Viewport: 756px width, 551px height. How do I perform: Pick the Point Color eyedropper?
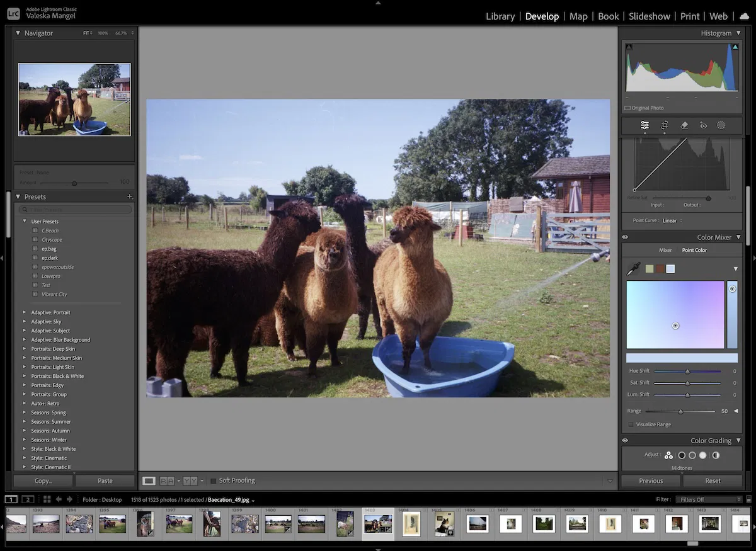(x=633, y=269)
